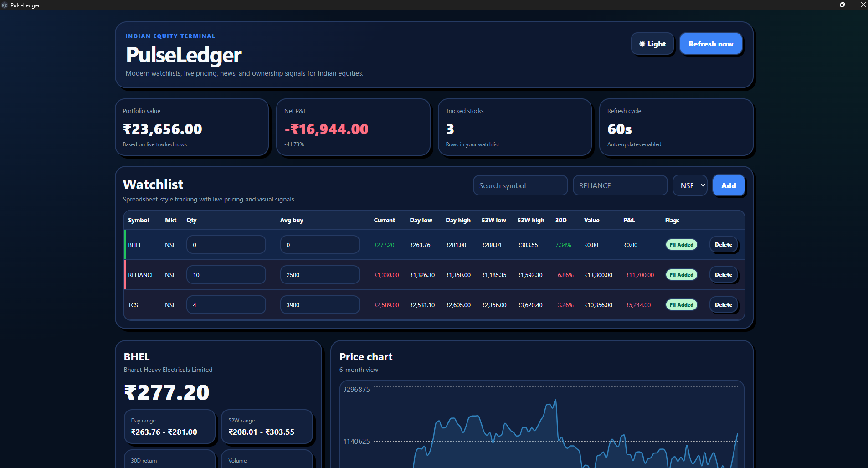Edit the TCS quantity field showing 4
This screenshot has width=868, height=468.
(226, 305)
